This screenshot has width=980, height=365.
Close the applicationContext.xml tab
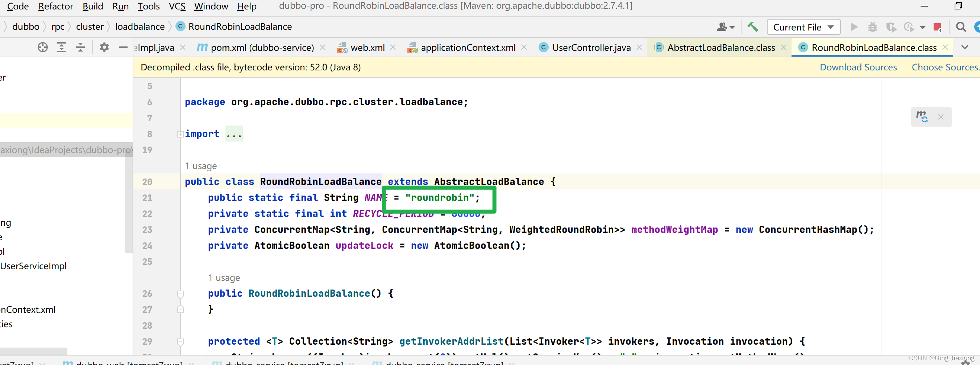tap(524, 47)
